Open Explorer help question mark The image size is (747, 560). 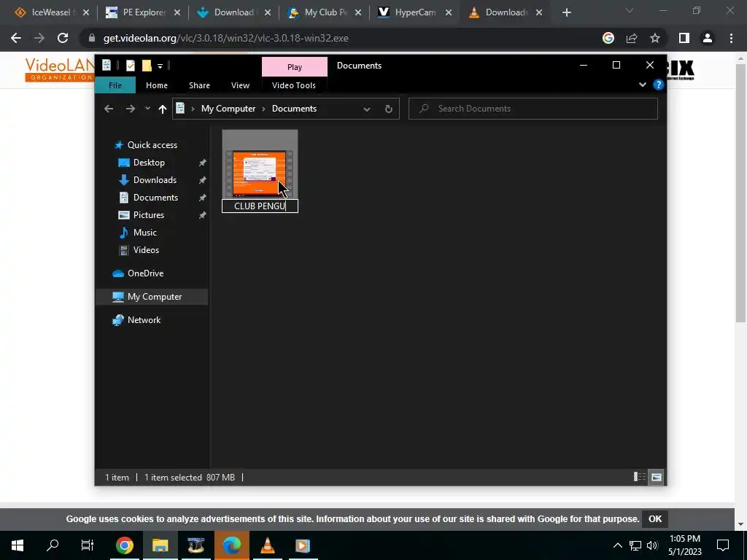coord(659,85)
